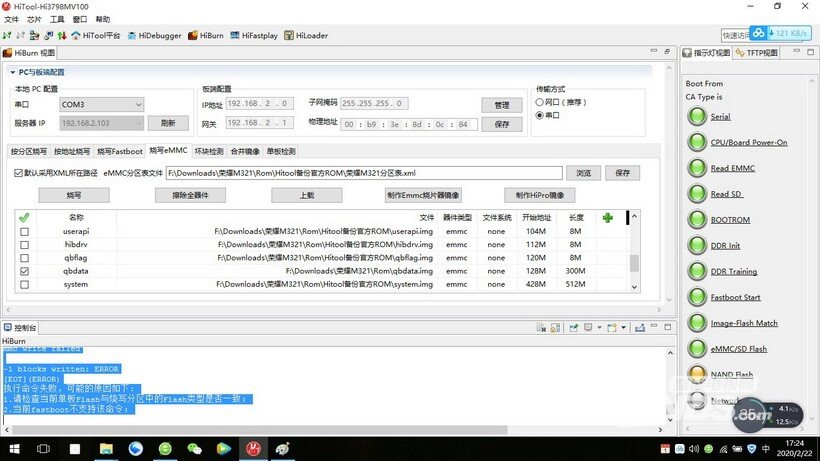Click the 制作HiPro镜像 button
Image resolution: width=820 pixels, height=461 pixels.
tap(540, 195)
